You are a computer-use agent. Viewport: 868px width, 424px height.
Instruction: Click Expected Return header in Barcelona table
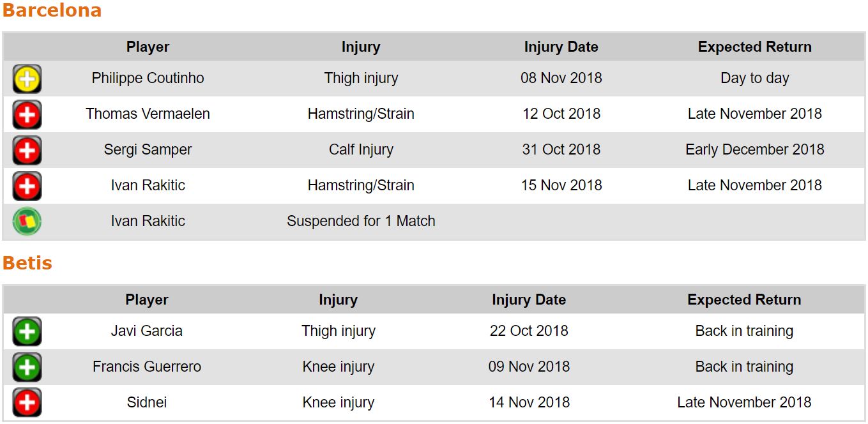[x=754, y=47]
